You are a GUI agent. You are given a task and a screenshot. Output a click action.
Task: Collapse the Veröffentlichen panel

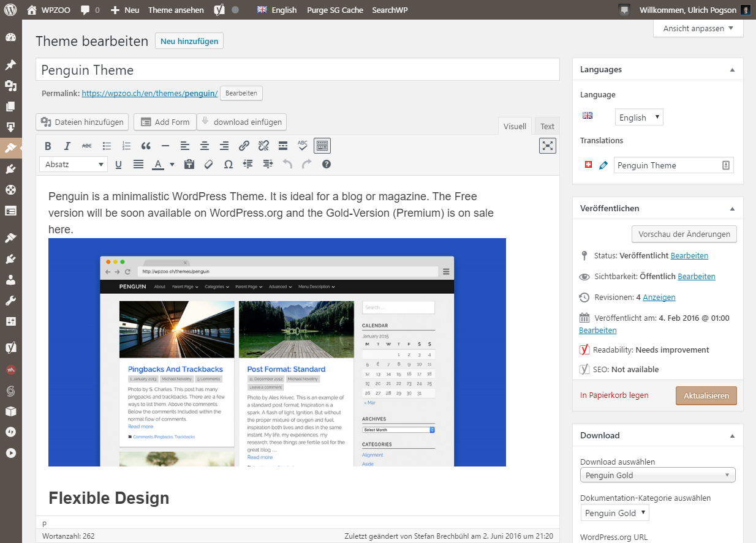(732, 209)
